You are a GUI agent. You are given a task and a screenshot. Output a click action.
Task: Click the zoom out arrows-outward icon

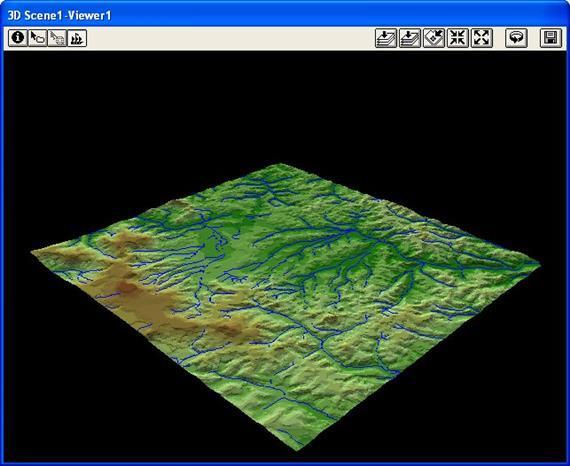[482, 38]
